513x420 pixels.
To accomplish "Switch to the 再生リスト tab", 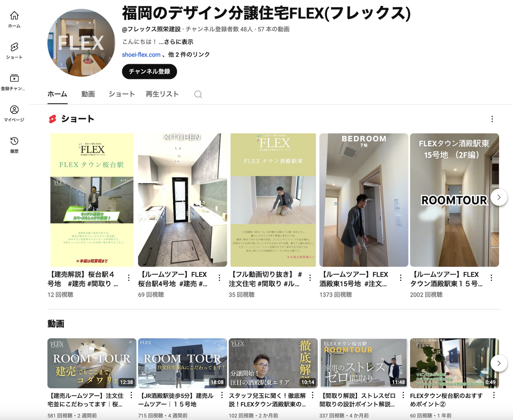I will pos(162,94).
